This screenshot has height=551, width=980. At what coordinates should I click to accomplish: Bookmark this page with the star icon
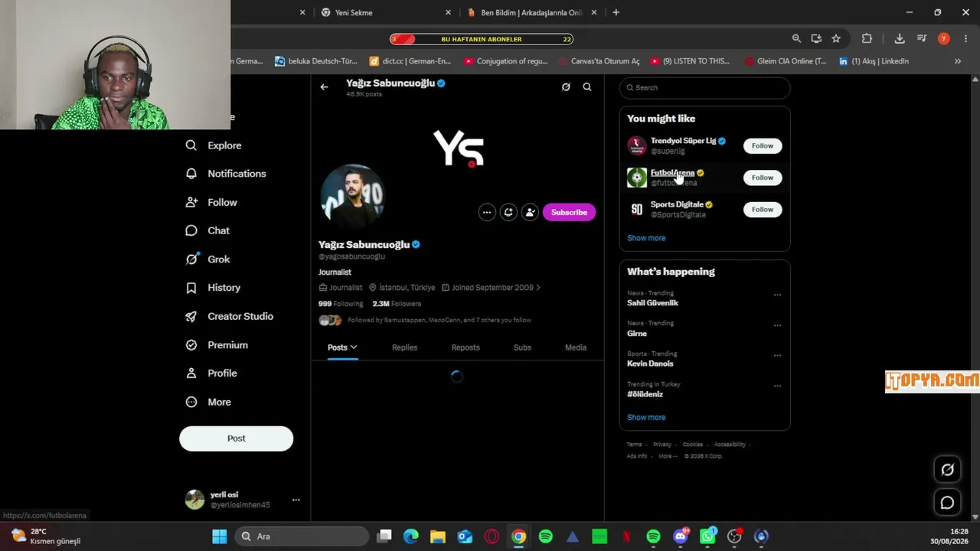click(836, 39)
